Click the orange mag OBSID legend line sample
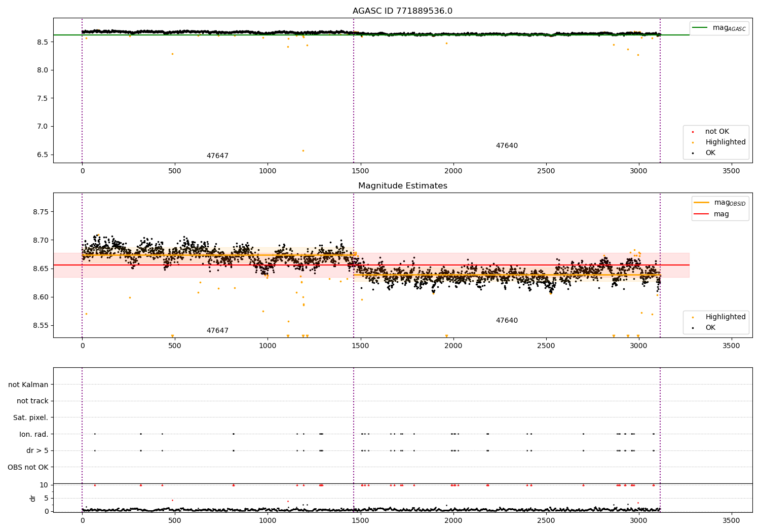This screenshot has width=760, height=532. pyautogui.click(x=702, y=203)
